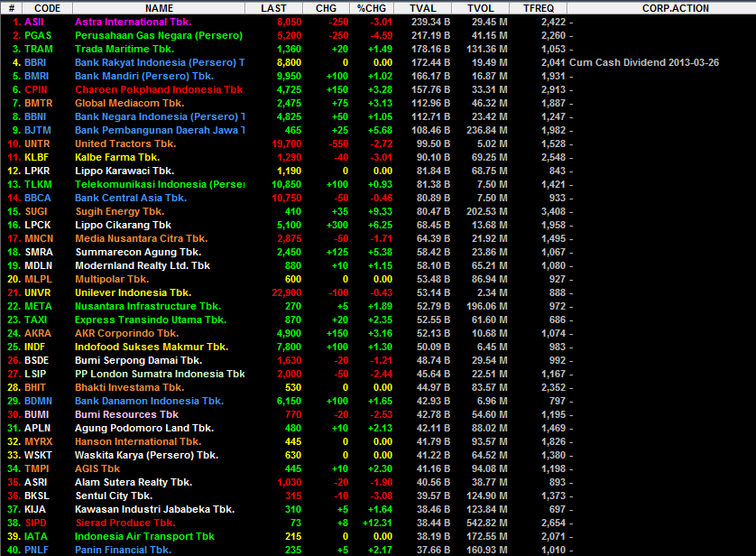756x556 pixels.
Task: Select stock code BKSL
Action: (x=37, y=496)
